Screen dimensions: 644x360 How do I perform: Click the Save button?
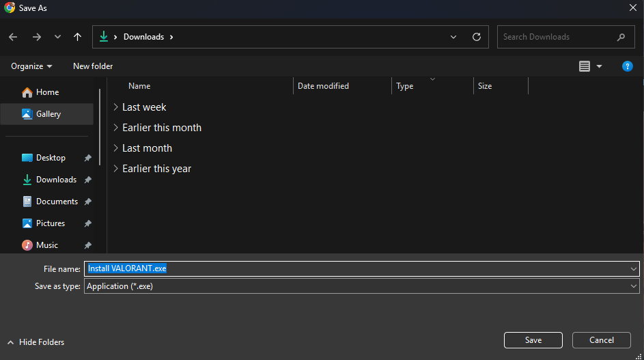coord(533,340)
